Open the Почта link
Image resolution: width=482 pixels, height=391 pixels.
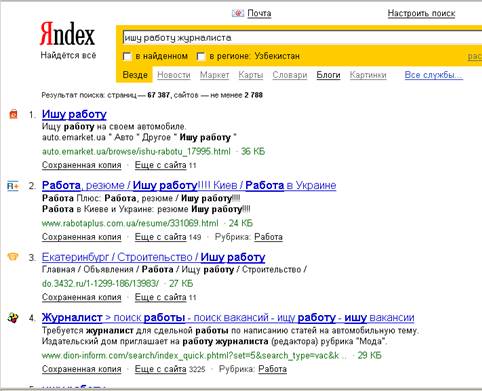click(x=259, y=13)
